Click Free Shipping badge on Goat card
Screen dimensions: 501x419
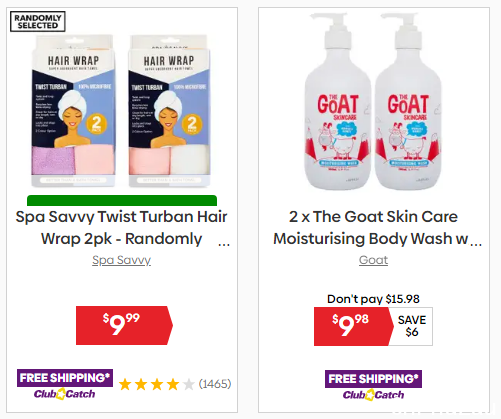point(374,379)
